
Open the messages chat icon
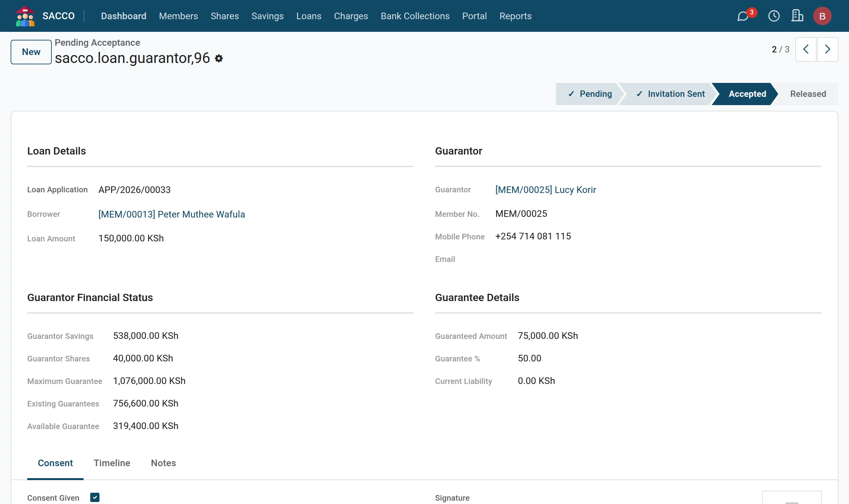point(743,16)
